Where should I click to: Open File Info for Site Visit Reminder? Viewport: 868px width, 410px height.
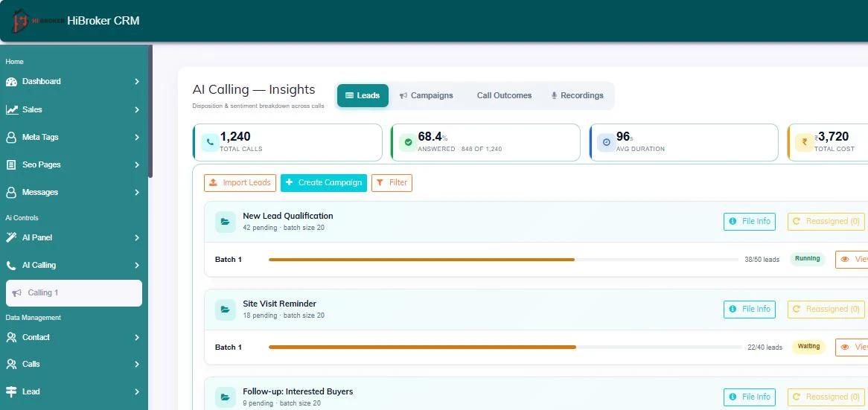click(x=750, y=310)
